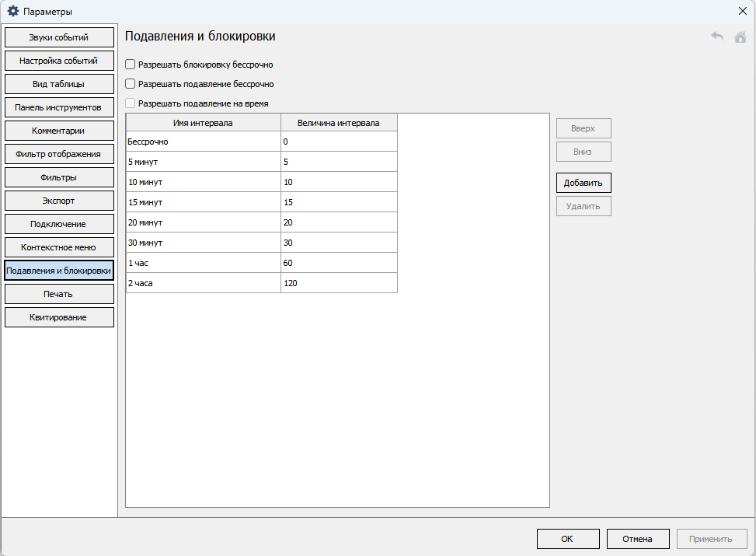Click the 'Имя интервала' column header
The height and width of the screenshot is (556, 756).
point(203,122)
